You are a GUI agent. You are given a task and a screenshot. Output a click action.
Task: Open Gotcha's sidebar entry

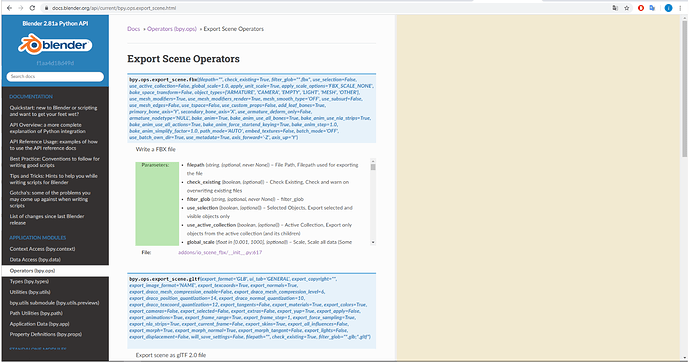(50, 199)
